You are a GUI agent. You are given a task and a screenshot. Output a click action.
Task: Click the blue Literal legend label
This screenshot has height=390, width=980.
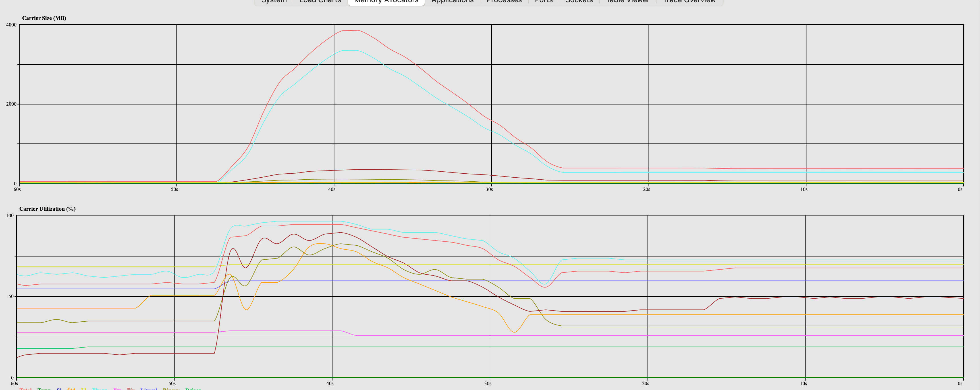(148, 389)
